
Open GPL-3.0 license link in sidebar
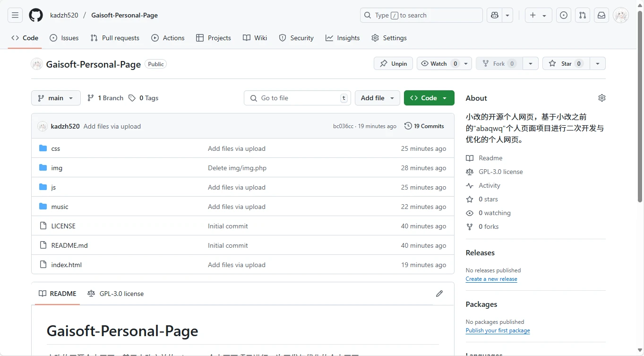[x=495, y=172]
